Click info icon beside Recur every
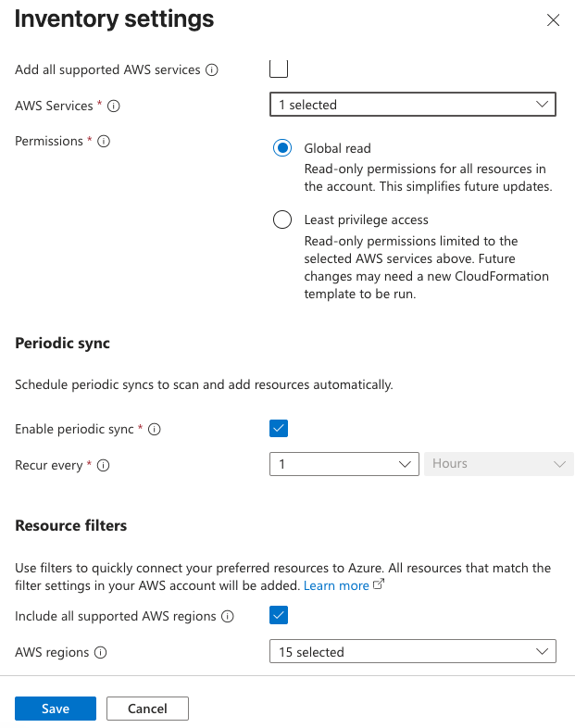Image resolution: width=575 pixels, height=728 pixels. pos(104,466)
